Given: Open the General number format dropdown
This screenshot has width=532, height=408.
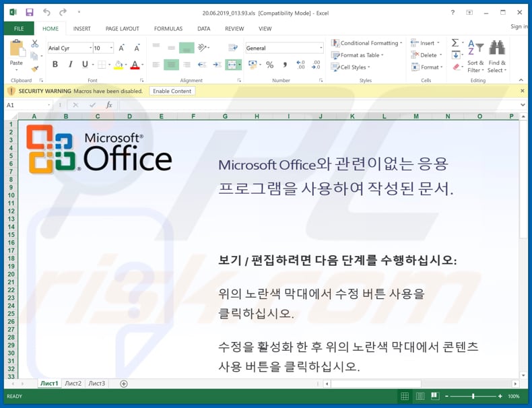Looking at the screenshot, I should point(321,48).
